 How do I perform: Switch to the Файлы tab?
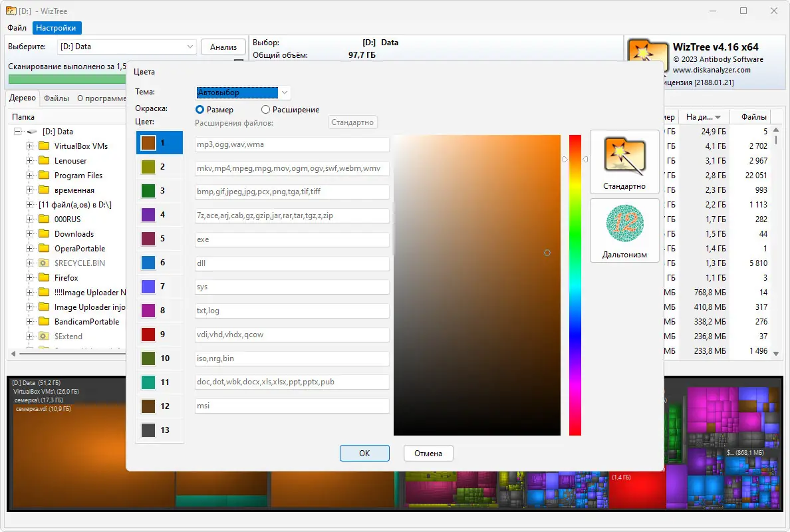pyautogui.click(x=57, y=98)
